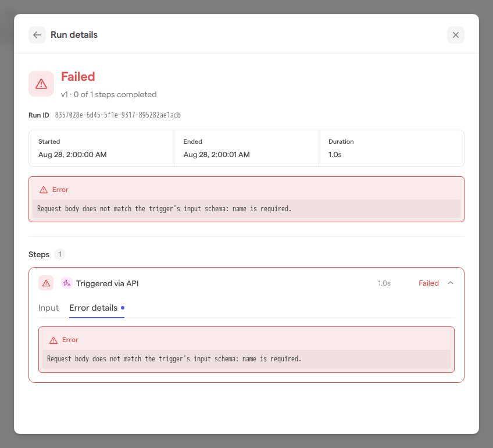Switch to the Input tab
This screenshot has width=493, height=448.
click(48, 308)
